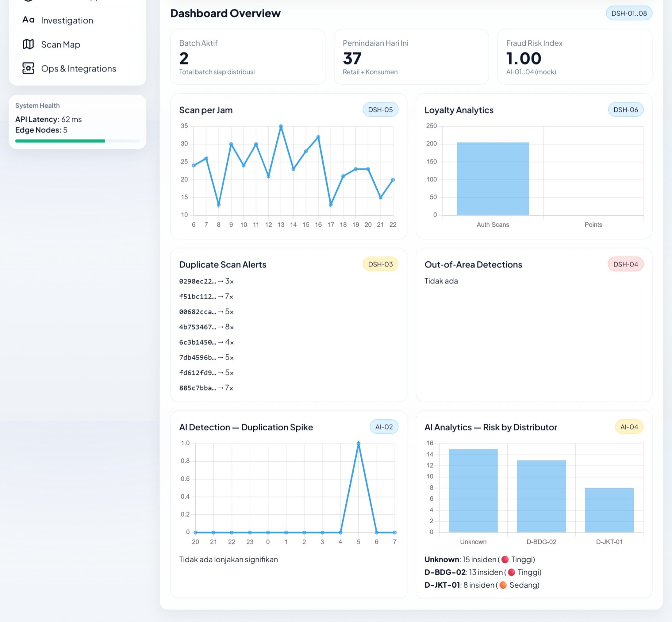Click the red Tinggi dot beside D-BDG-02
The width and height of the screenshot is (672, 622).
(x=511, y=572)
